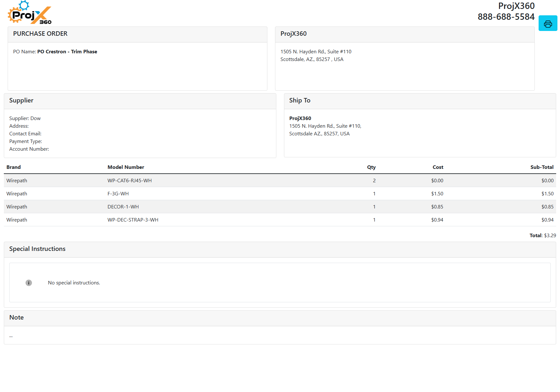Click the Special Instructions header
560x392 pixels.
click(280, 249)
